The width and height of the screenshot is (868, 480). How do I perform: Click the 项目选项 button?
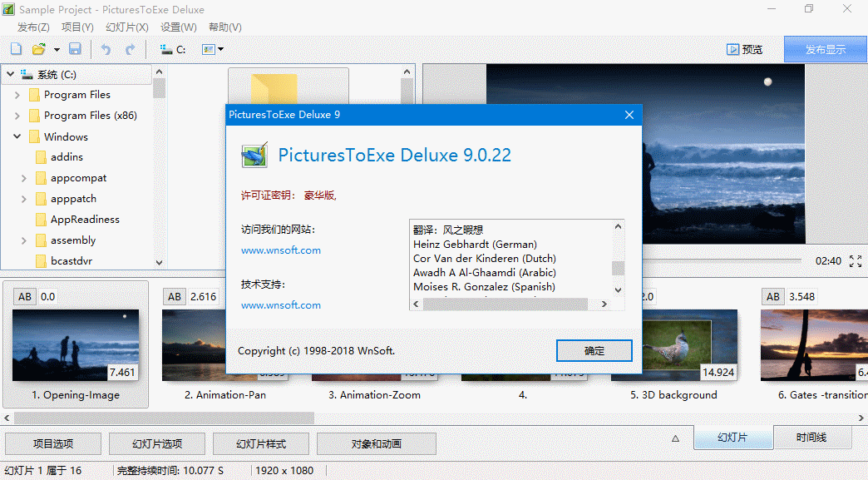click(x=53, y=443)
